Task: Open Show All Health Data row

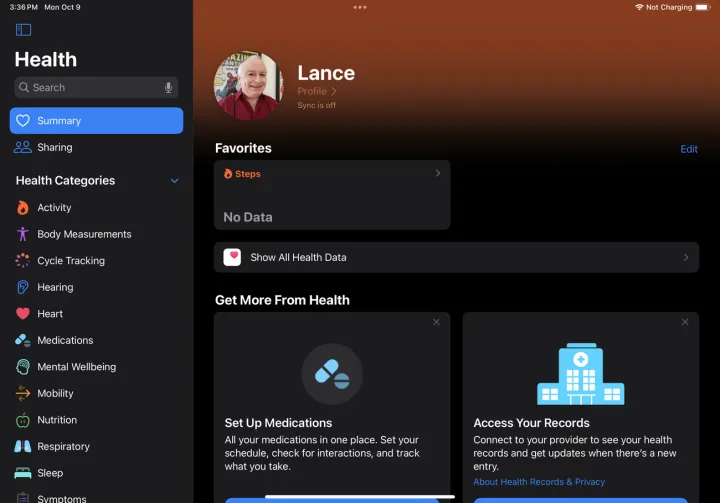Action: click(x=456, y=257)
